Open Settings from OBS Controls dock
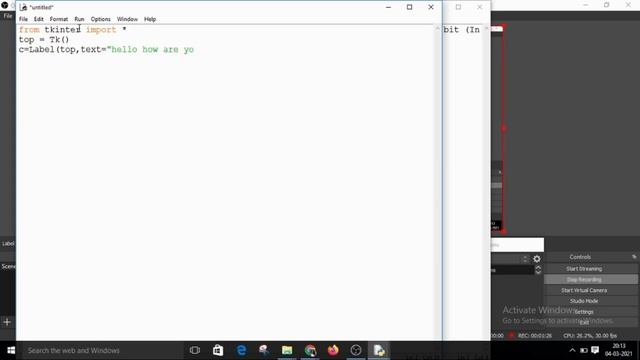Viewport: 640px width, 360px height. (x=584, y=312)
